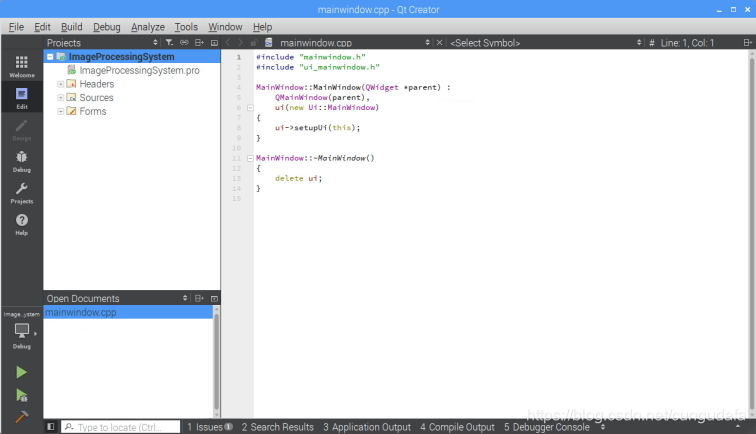Close the mainwindow.cpp document
The image size is (756, 434).
point(439,42)
